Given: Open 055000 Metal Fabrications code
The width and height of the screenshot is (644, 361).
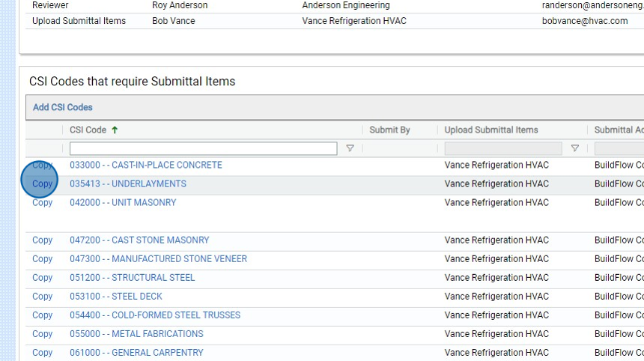Looking at the screenshot, I should point(136,334).
